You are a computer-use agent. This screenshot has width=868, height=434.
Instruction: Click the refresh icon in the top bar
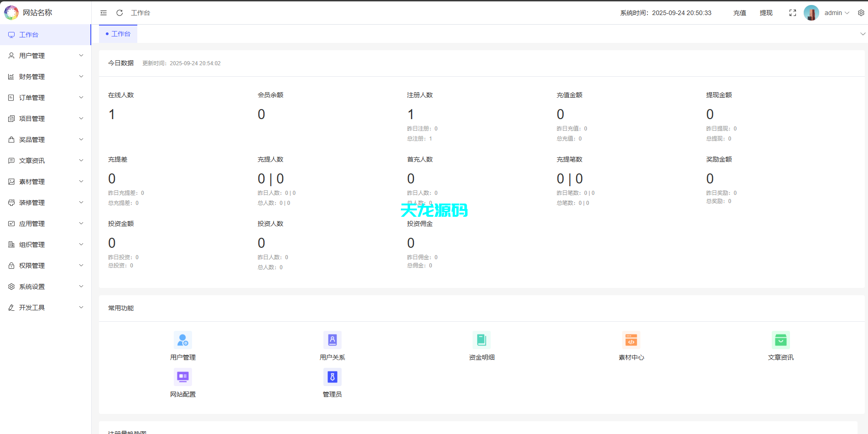click(x=120, y=13)
